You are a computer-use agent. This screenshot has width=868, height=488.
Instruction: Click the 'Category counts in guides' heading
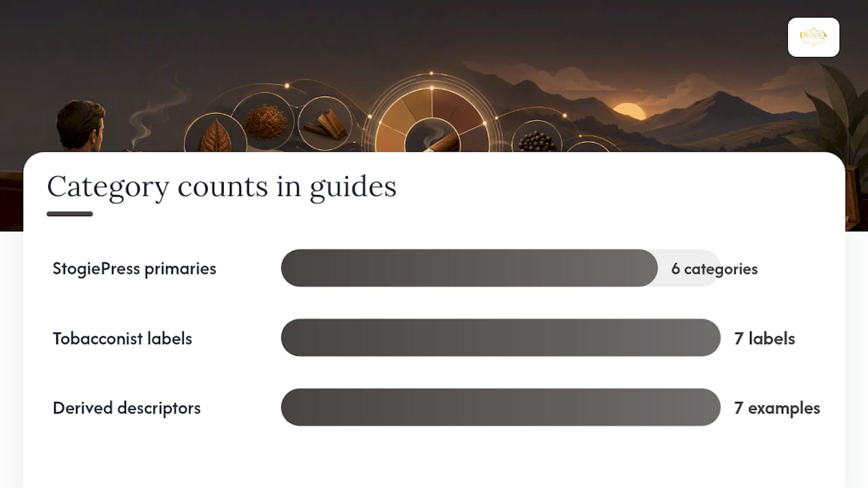point(222,186)
